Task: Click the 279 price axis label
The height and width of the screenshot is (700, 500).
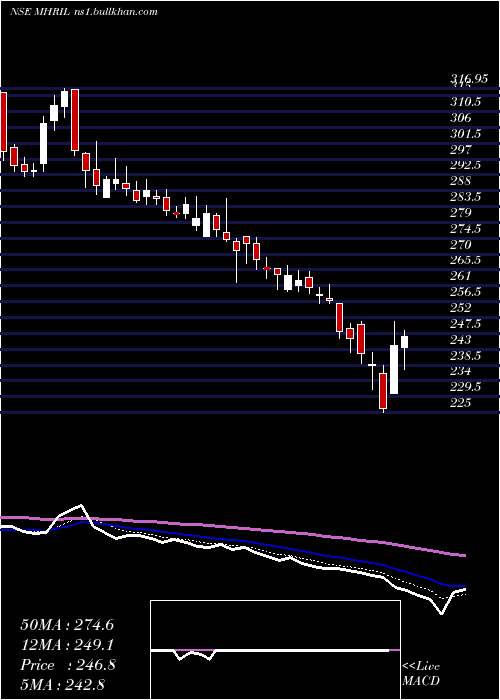Action: tap(461, 212)
